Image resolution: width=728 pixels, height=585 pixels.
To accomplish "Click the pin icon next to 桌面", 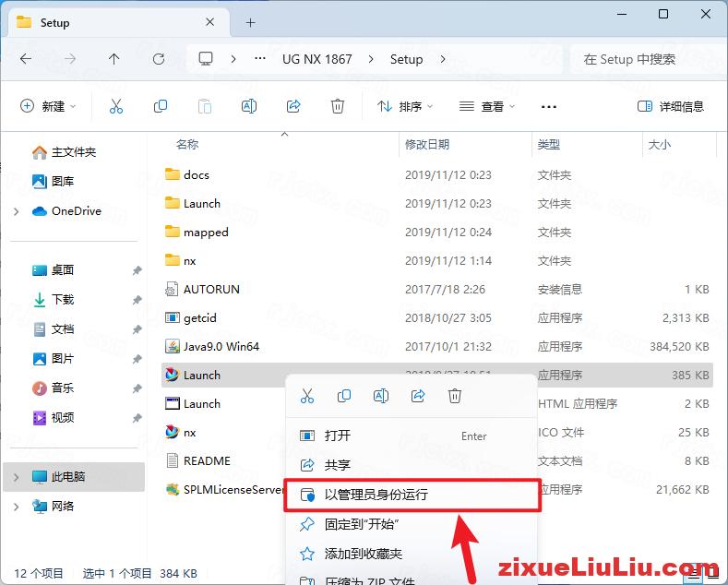I will (137, 270).
